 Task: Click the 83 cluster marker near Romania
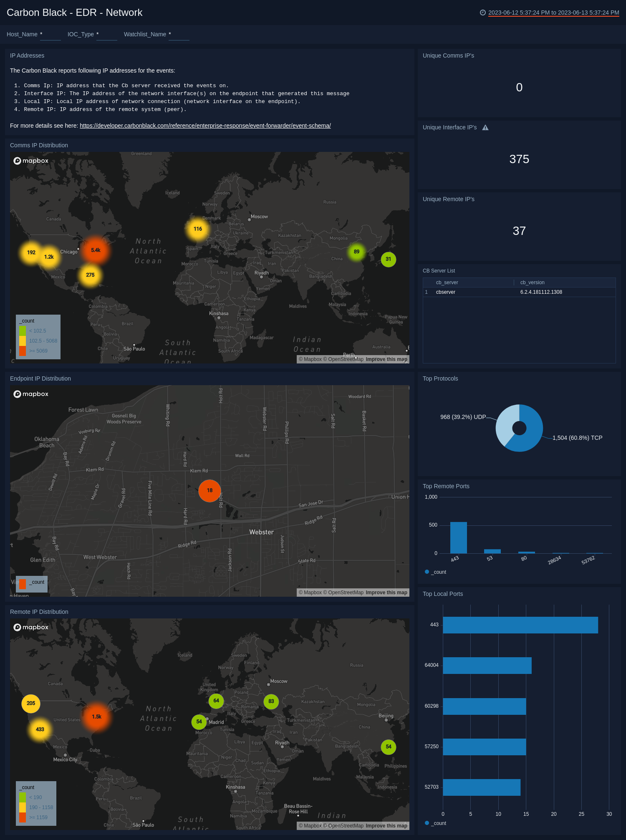[x=271, y=701]
